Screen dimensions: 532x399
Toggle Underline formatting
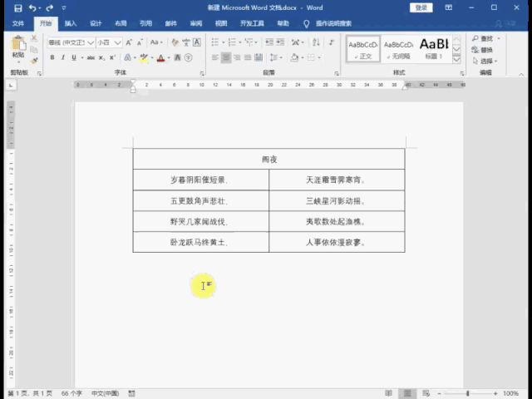[x=74, y=57]
